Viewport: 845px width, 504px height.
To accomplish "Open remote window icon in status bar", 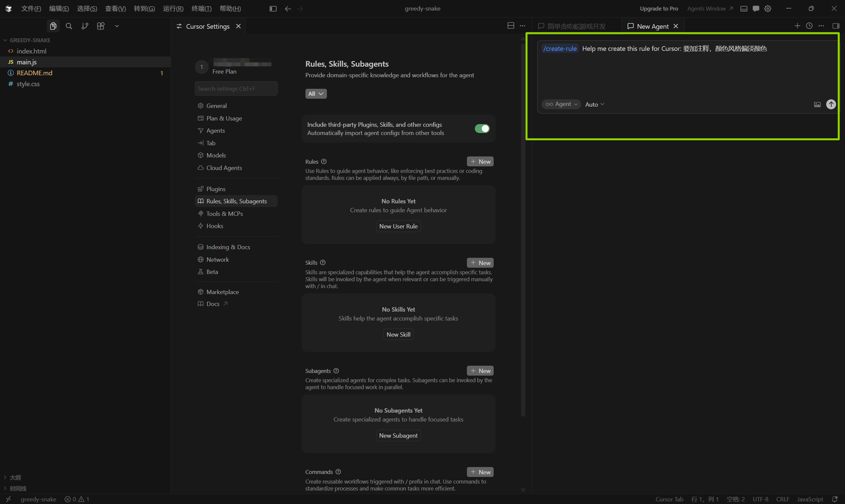I will 9,499.
